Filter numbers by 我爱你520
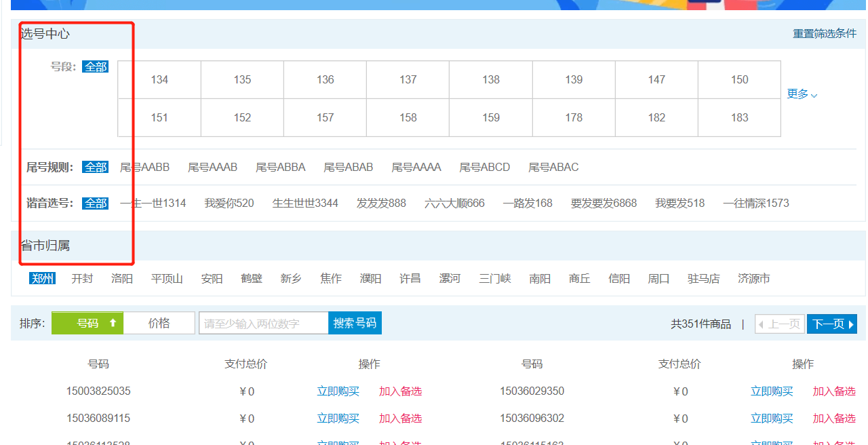Viewport: 868px width, 445px height. tap(229, 202)
